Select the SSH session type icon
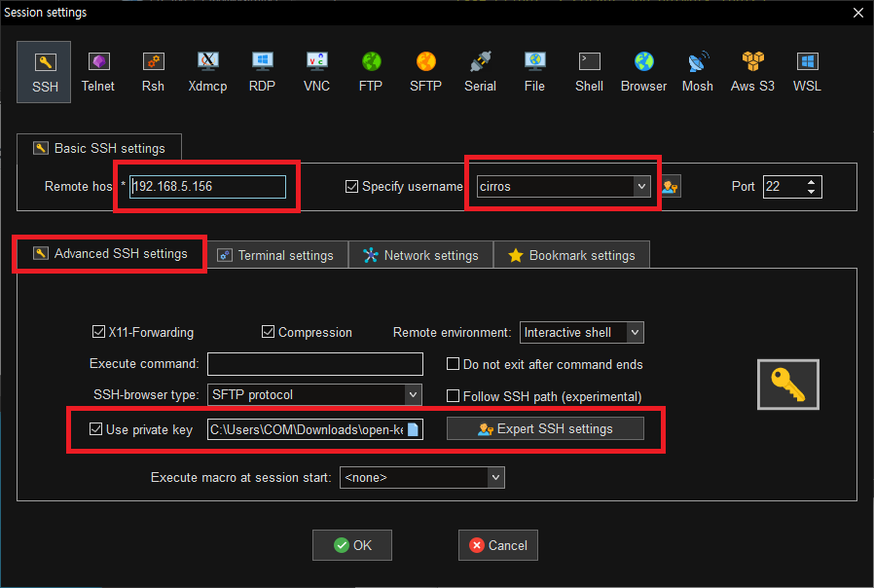The image size is (874, 588). (45, 72)
